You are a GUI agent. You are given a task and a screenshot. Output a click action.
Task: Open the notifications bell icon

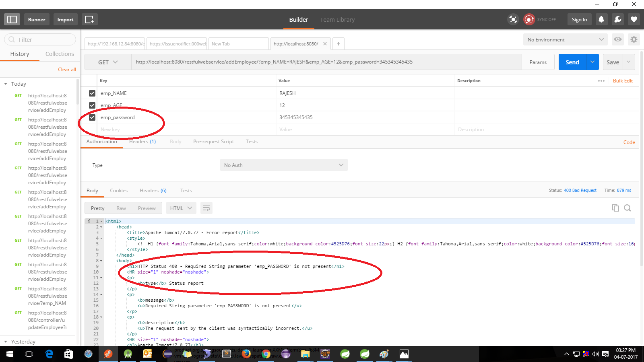[601, 19]
